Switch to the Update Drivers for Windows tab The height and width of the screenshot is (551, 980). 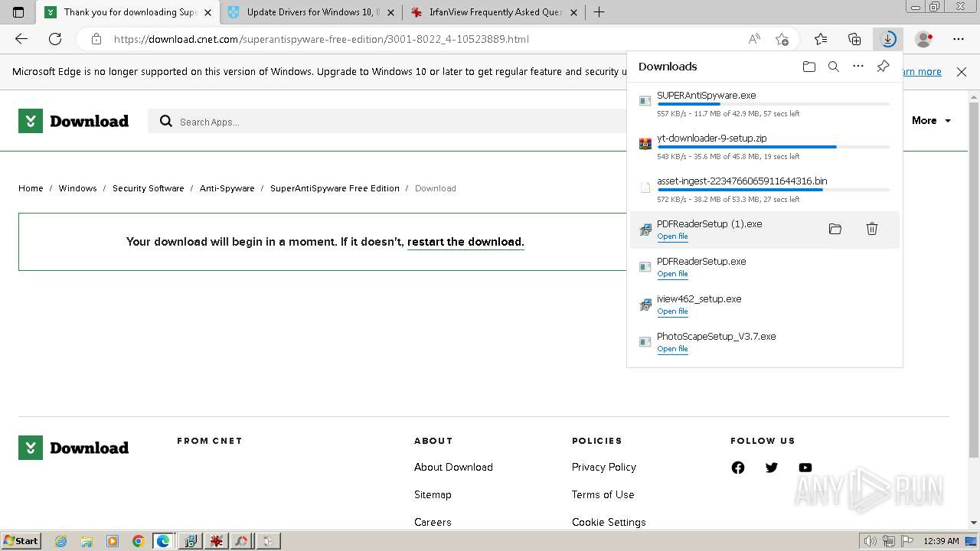point(310,12)
